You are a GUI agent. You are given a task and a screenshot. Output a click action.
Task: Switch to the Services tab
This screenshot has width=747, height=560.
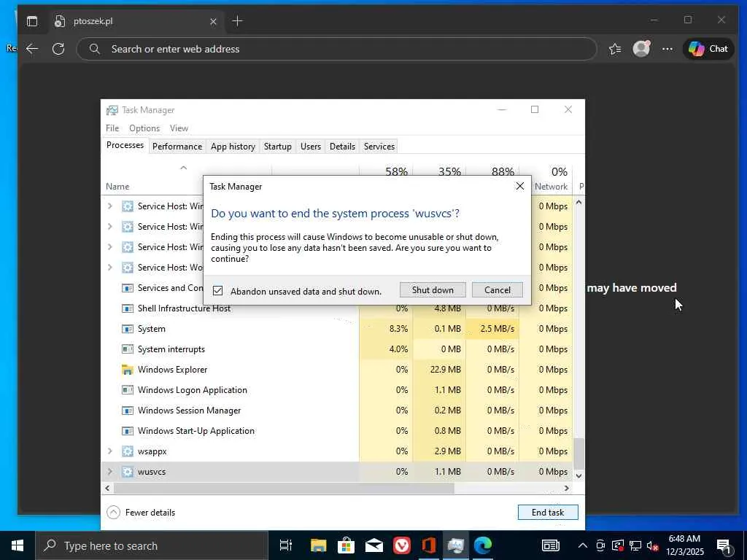point(379,146)
